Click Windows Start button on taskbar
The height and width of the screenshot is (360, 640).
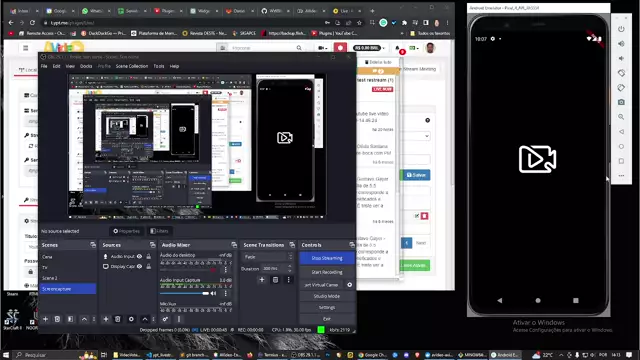pos(6,355)
